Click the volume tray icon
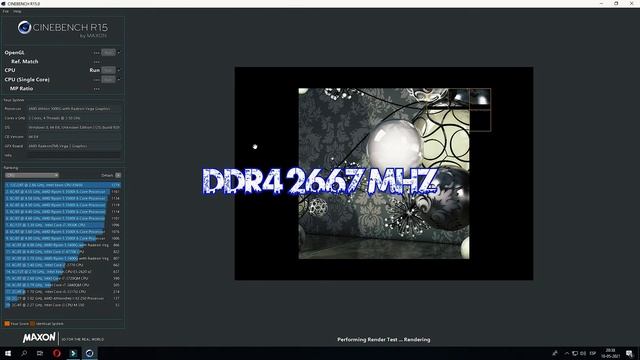 pyautogui.click(x=583, y=353)
